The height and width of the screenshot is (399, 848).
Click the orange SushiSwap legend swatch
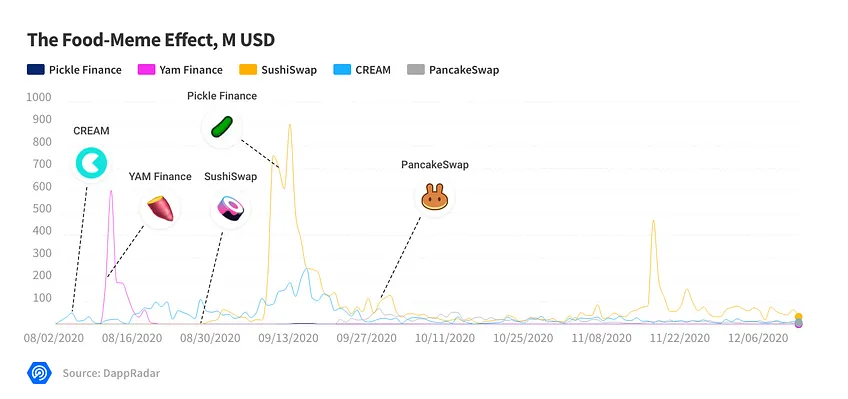247,70
